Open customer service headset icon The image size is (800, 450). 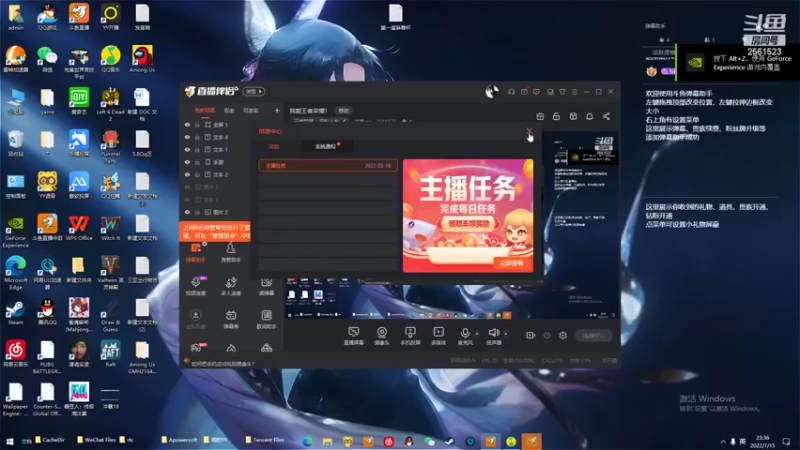511,92
